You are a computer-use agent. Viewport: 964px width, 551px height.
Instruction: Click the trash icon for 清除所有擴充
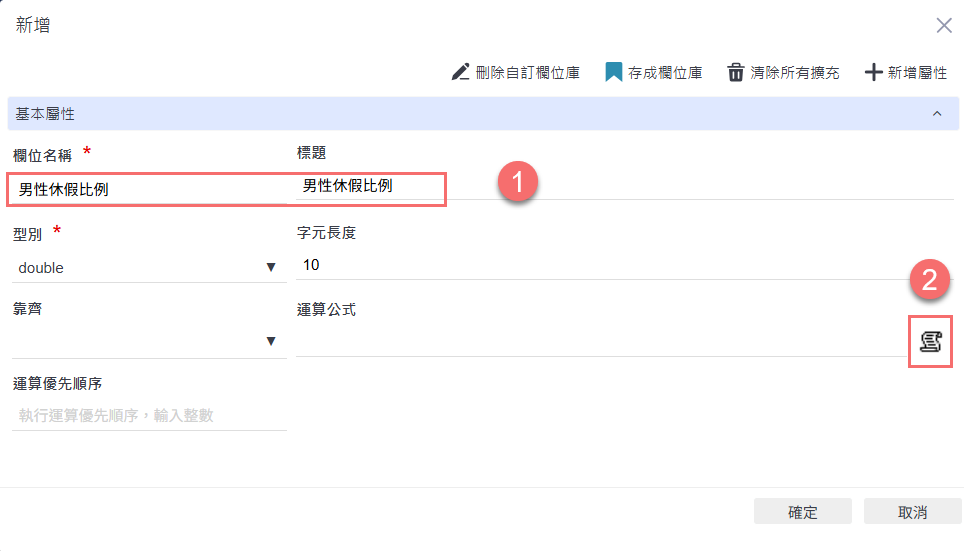736,72
